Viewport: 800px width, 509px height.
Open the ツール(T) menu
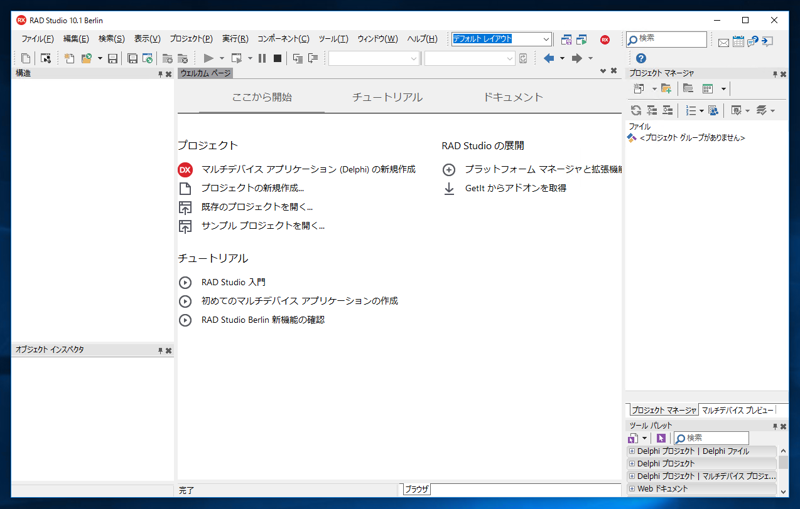(x=333, y=39)
